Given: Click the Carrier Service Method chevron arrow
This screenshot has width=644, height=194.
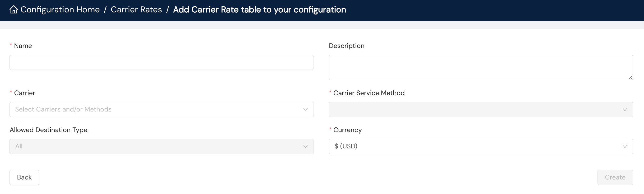Looking at the screenshot, I should tap(624, 110).
